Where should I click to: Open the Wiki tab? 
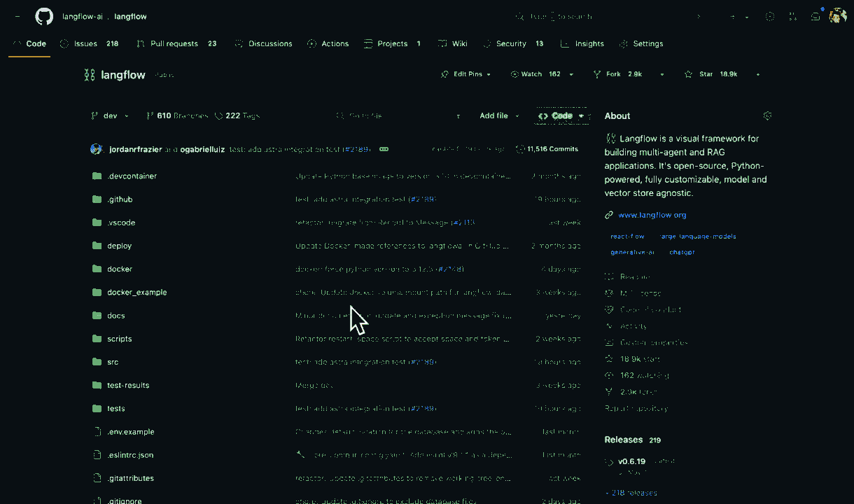[453, 43]
